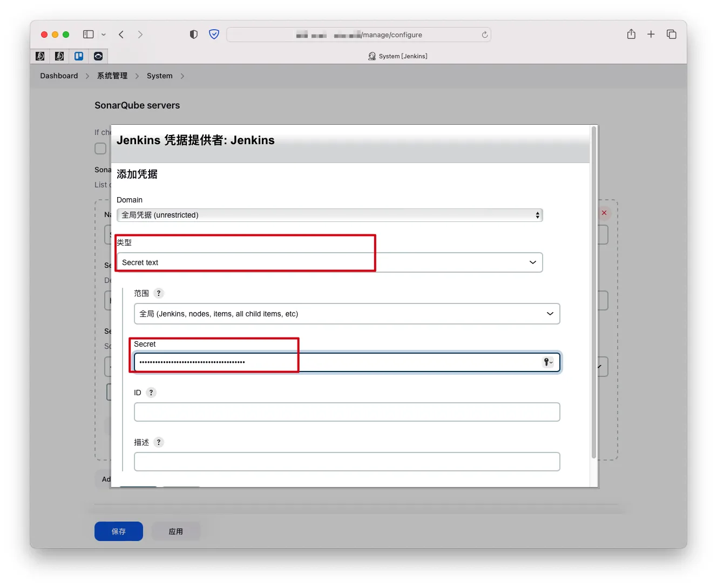Screen dimensions: 717x588
Task: Toggle the checkbox under SonarQube servers
Action: [x=100, y=148]
